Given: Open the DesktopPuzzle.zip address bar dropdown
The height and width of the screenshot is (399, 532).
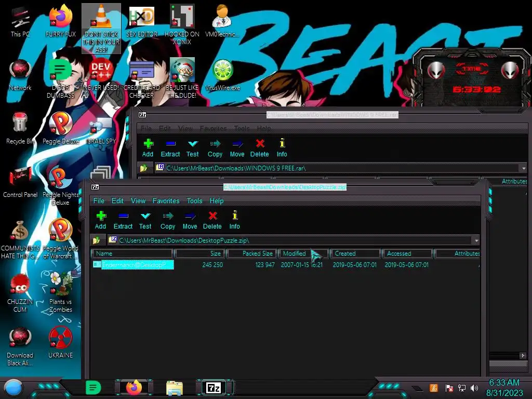Looking at the screenshot, I should pos(476,241).
